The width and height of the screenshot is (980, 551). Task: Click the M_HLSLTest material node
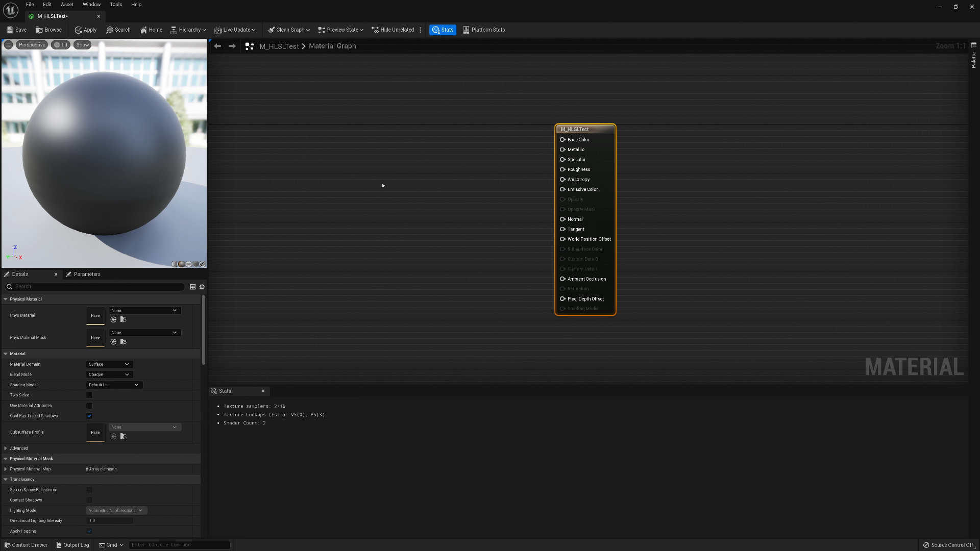tap(585, 129)
